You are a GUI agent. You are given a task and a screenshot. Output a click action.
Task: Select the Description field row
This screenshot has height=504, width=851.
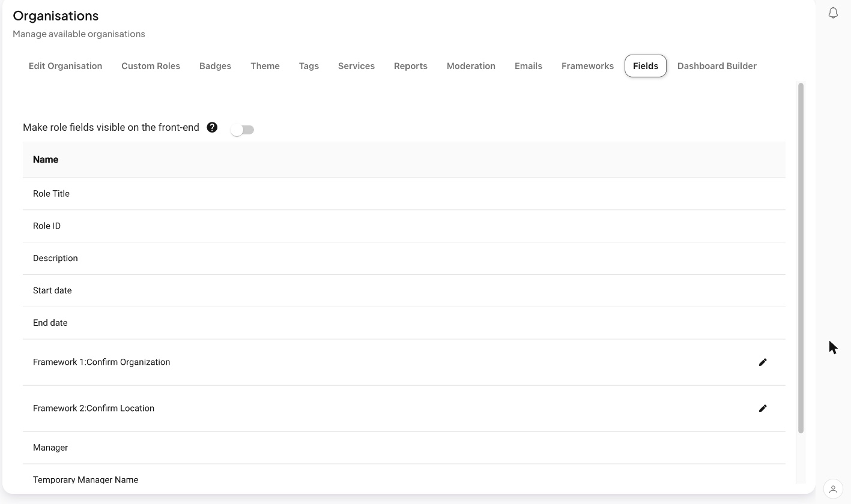point(404,259)
